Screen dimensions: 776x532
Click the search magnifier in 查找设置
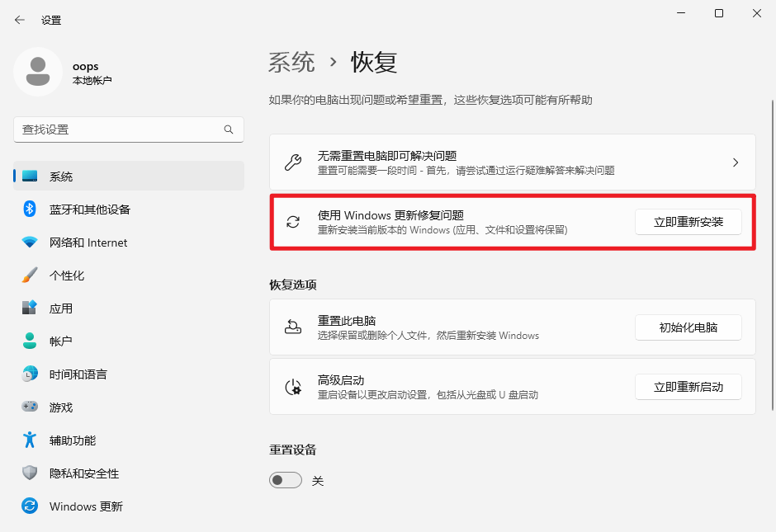pos(229,129)
